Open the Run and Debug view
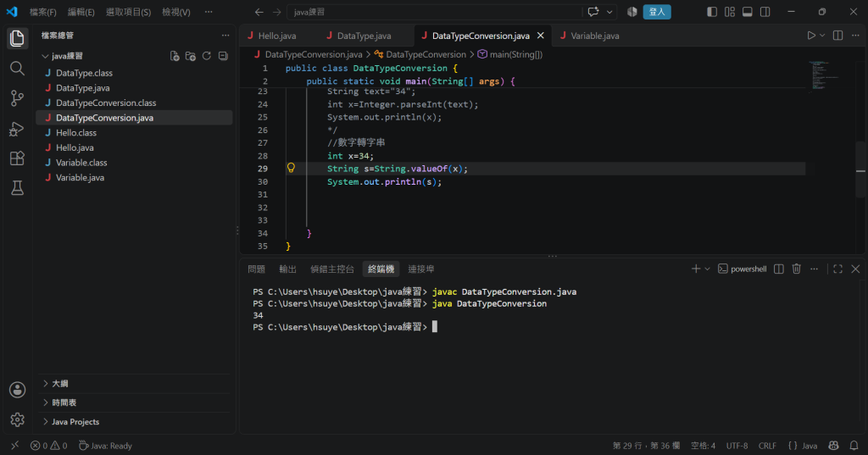The image size is (868, 455). [17, 129]
